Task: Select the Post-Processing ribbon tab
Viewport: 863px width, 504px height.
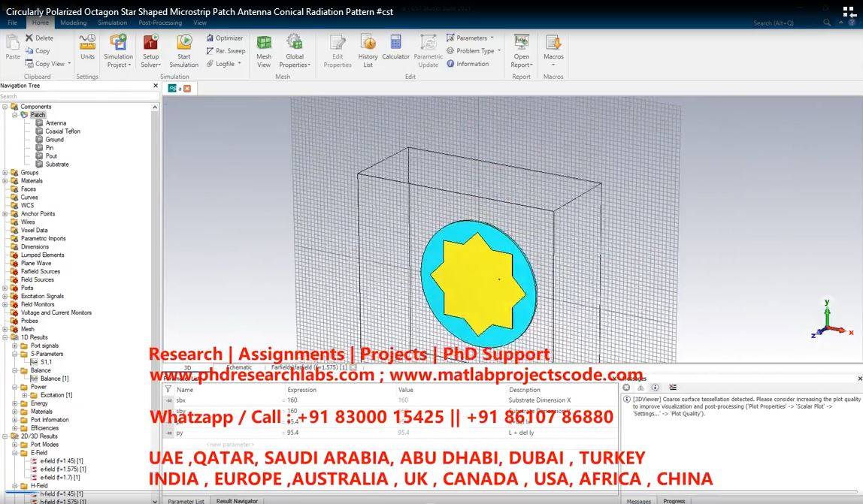Action: tap(160, 23)
